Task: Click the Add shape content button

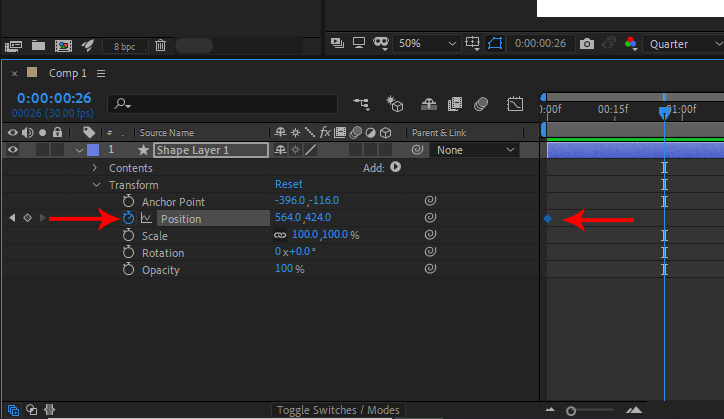Action: tap(395, 167)
